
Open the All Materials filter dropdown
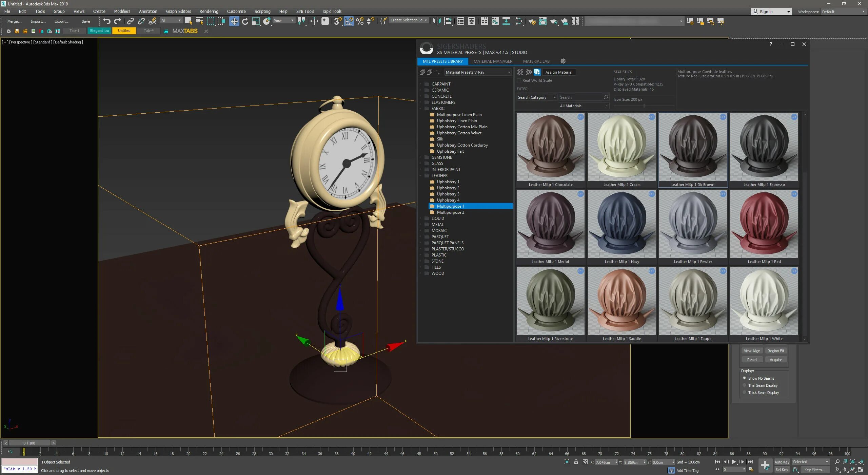click(x=584, y=106)
